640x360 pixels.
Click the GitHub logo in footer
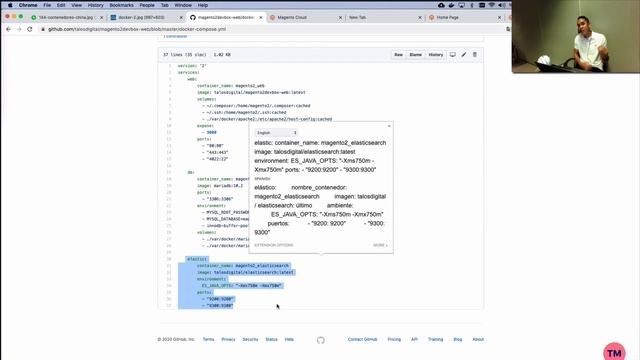coord(321,340)
